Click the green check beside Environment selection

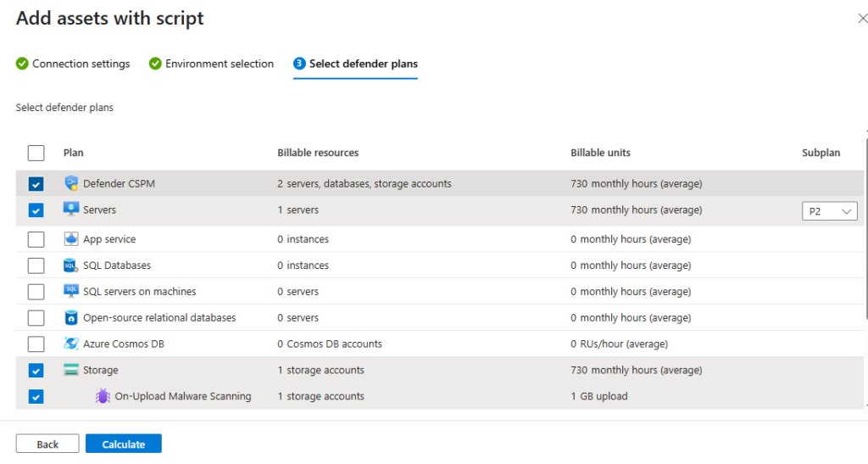[x=155, y=64]
